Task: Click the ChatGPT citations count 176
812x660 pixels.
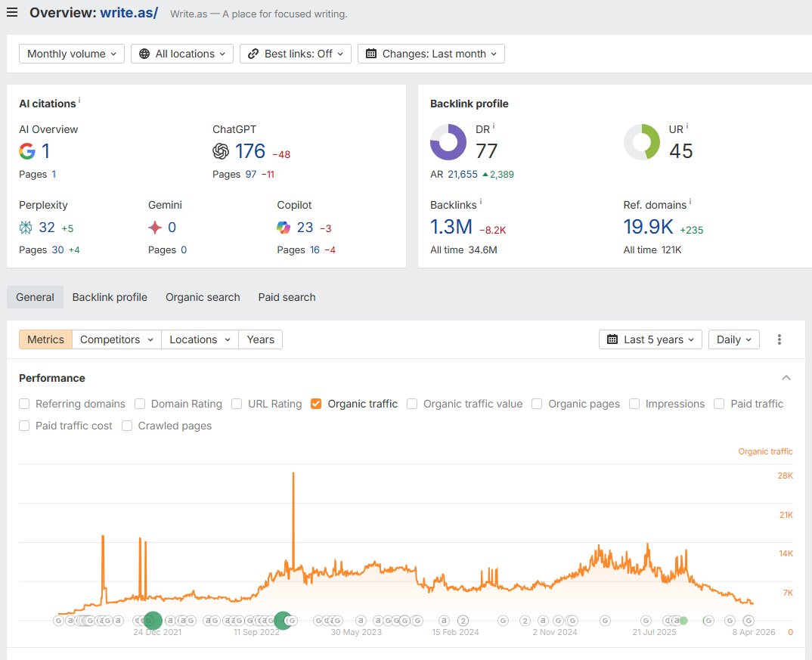Action: tap(250, 151)
